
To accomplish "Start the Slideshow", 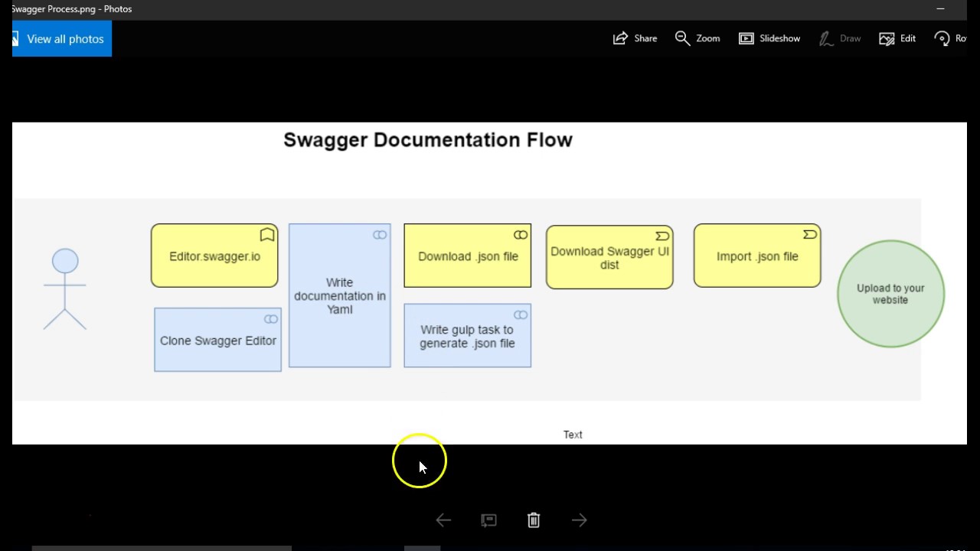I will point(769,38).
